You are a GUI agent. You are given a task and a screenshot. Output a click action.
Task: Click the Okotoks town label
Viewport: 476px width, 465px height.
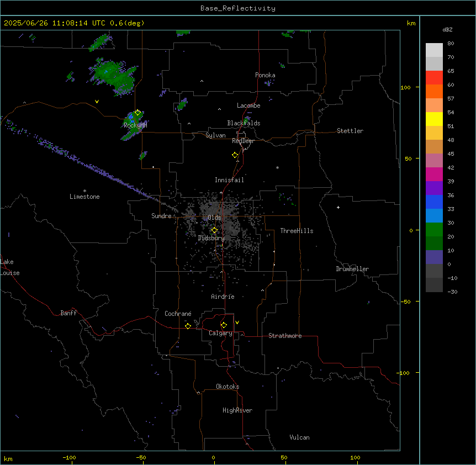point(228,387)
